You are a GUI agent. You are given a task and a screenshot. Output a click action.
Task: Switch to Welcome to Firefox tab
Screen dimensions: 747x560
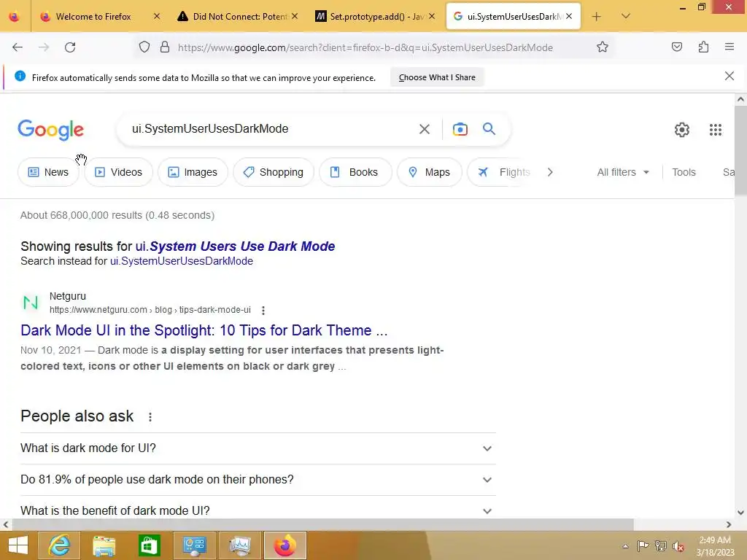click(93, 17)
